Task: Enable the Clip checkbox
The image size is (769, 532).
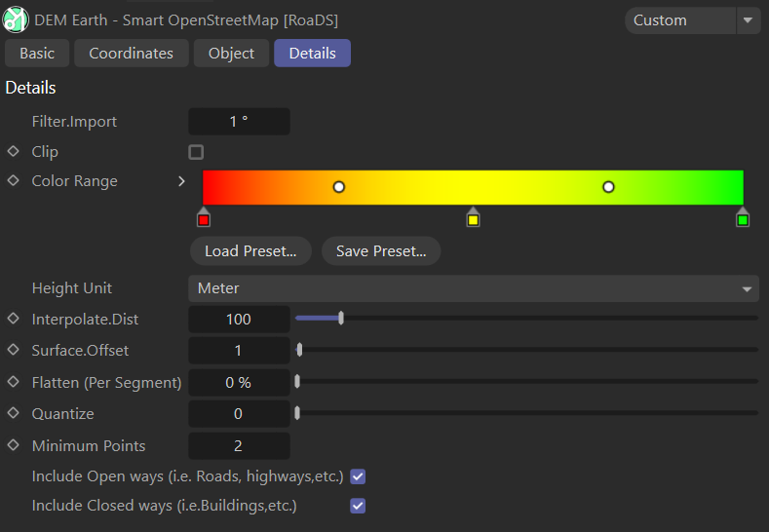Action: pos(196,152)
